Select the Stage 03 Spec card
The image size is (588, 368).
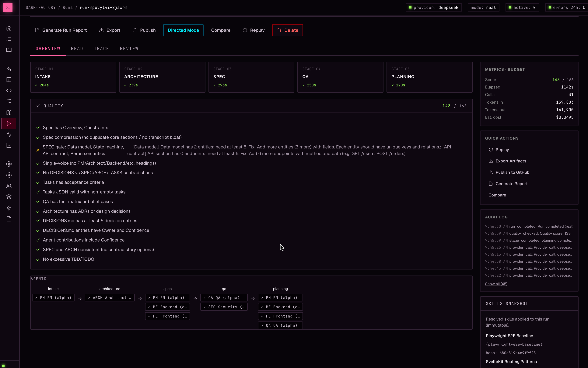251,77
